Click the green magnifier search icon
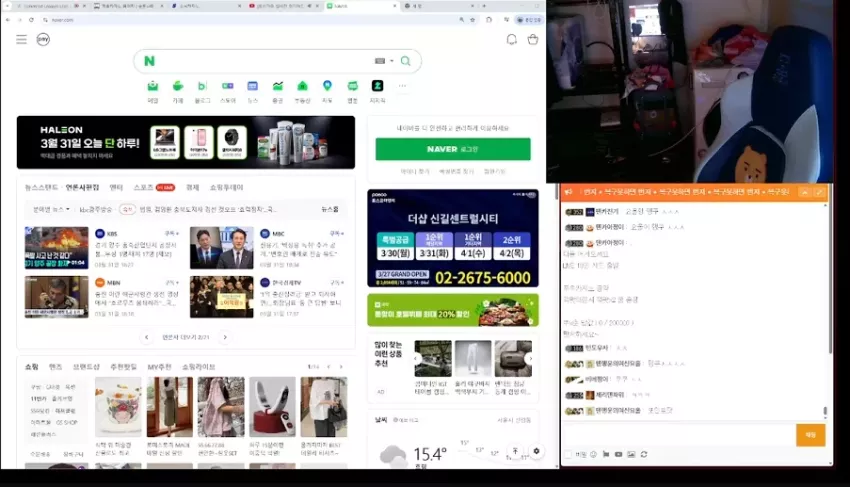The width and height of the screenshot is (850, 487). (405, 61)
